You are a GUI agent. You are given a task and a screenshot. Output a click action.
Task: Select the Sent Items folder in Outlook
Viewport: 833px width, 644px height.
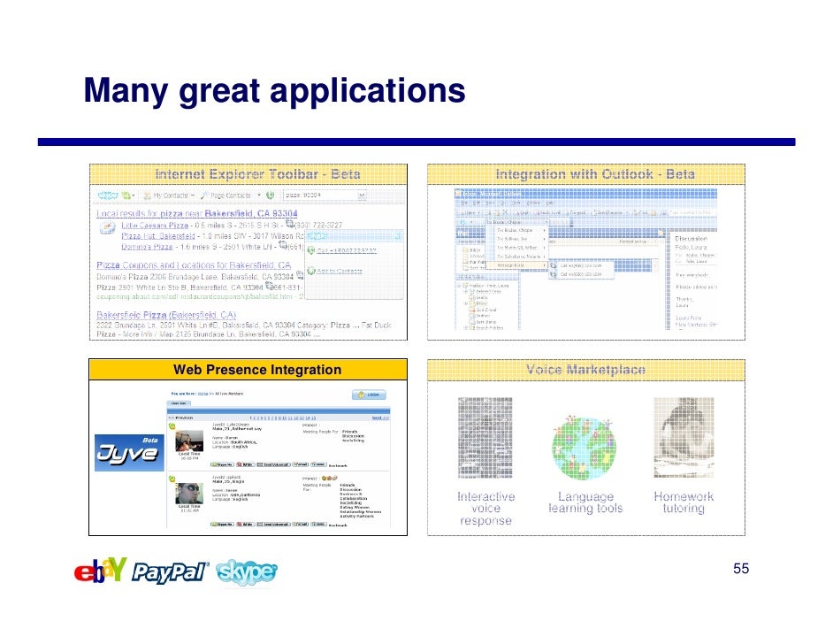pyautogui.click(x=483, y=322)
